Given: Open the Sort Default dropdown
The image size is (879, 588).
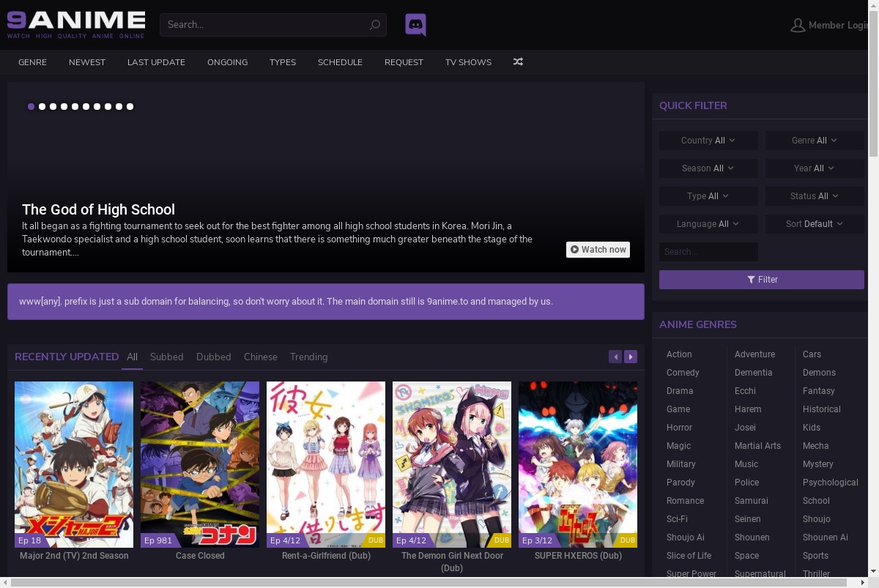Looking at the screenshot, I should pos(815,224).
